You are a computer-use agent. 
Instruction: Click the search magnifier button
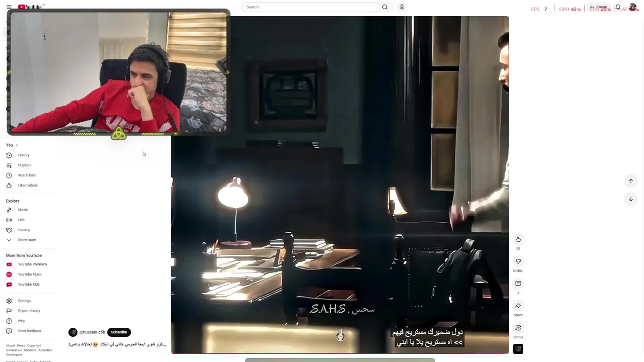(x=385, y=7)
